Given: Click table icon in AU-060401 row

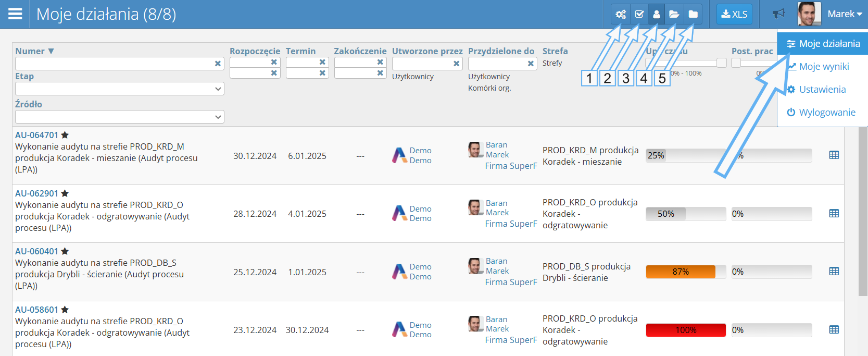Looking at the screenshot, I should click(834, 272).
